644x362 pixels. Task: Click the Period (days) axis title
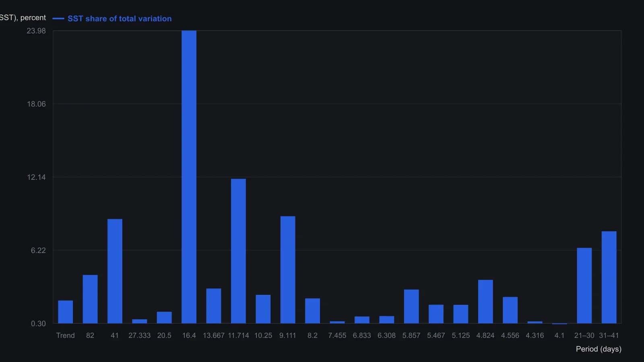(599, 349)
